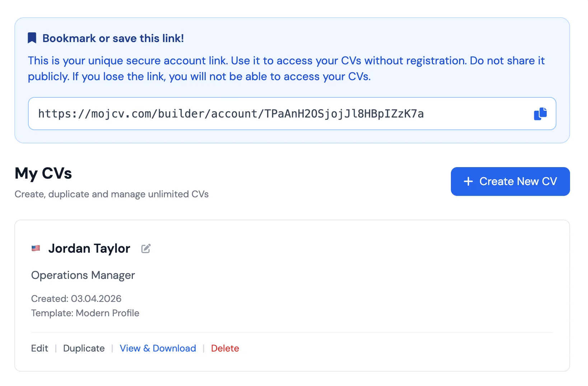Click the pencil icon next to Jordan Taylor

pos(146,248)
